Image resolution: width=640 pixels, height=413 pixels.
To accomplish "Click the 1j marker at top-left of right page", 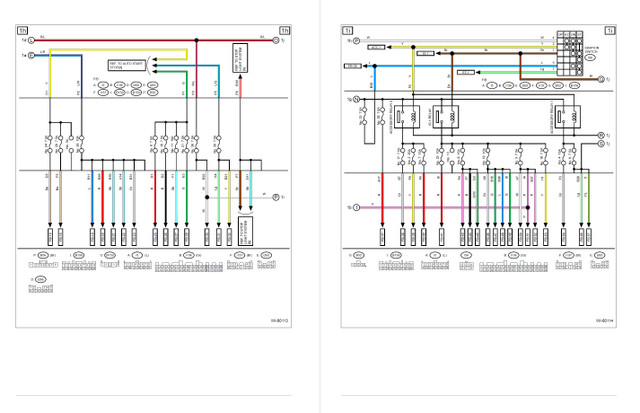I will (347, 30).
